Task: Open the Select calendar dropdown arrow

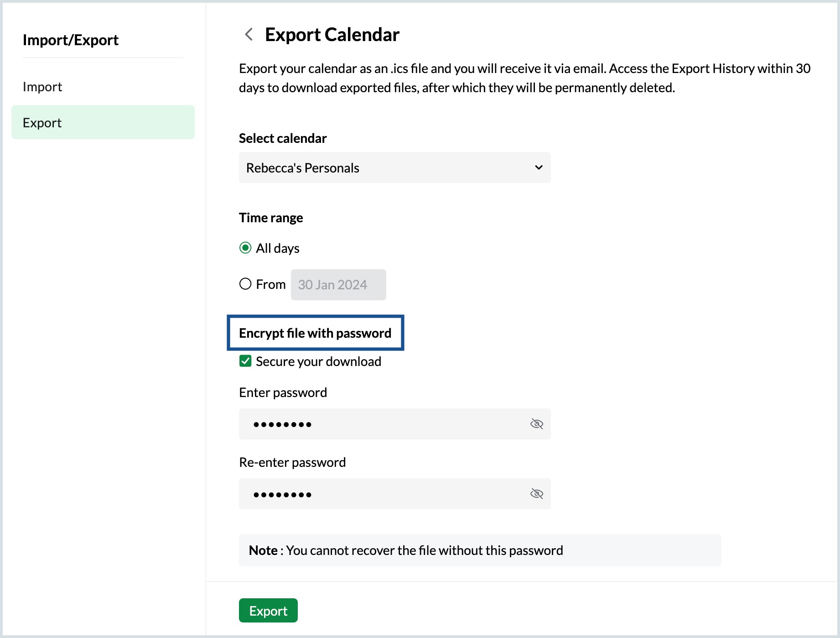Action: click(539, 167)
